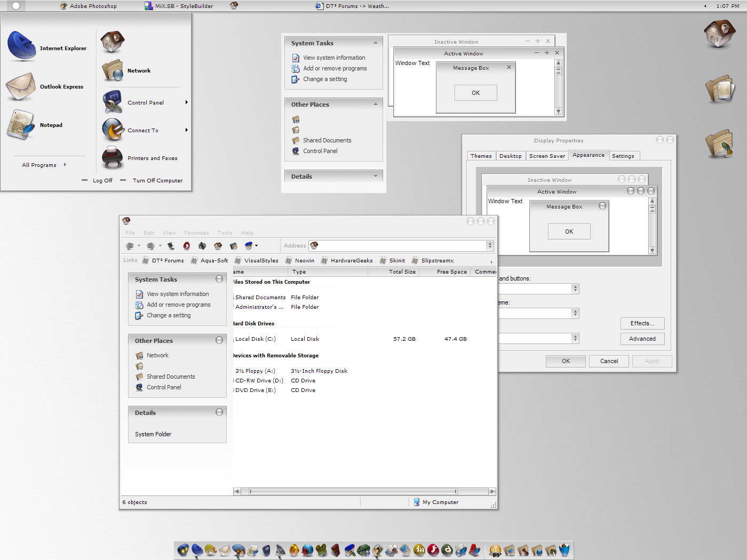This screenshot has height=560, width=747.
Task: Open the File menu in My Computer
Action: click(130, 233)
